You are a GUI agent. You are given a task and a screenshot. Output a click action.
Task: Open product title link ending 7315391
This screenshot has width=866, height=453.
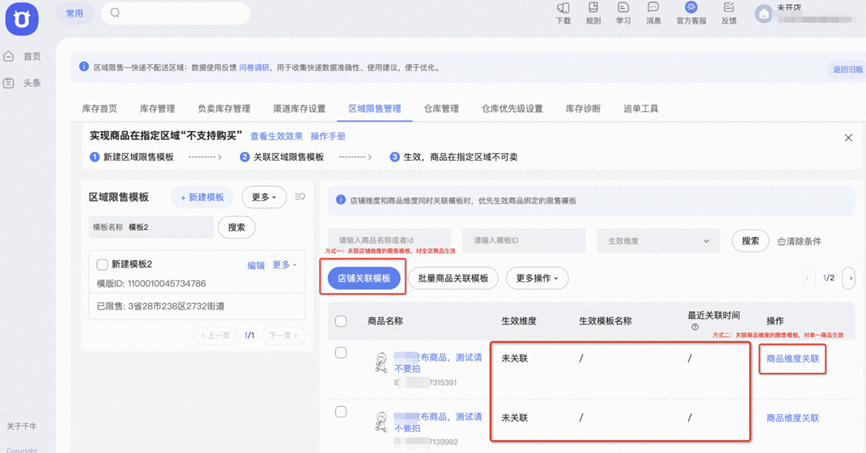pyautogui.click(x=437, y=363)
